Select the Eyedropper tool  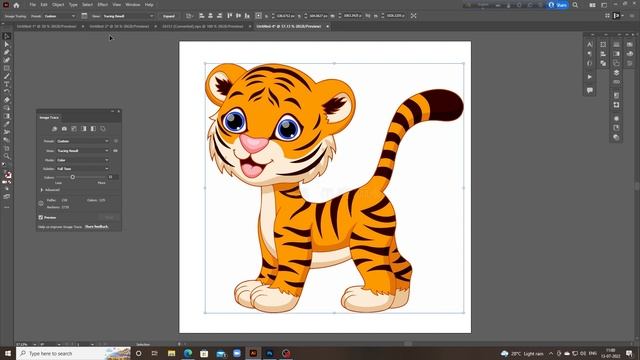coord(7,124)
